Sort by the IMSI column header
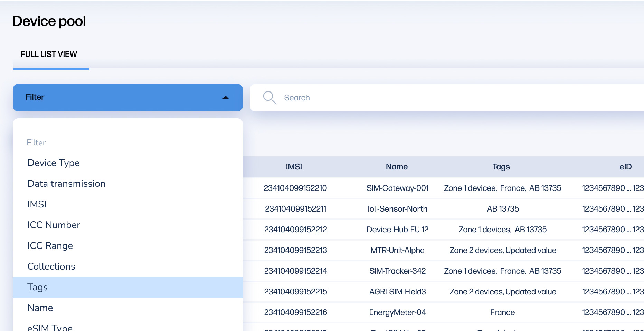Image resolution: width=644 pixels, height=331 pixels. (x=294, y=167)
